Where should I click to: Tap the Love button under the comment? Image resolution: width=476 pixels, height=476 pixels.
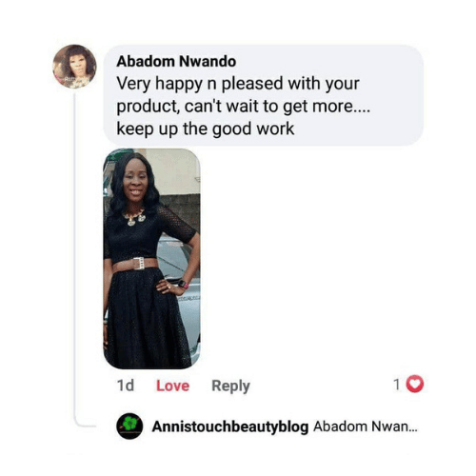pyautogui.click(x=172, y=386)
